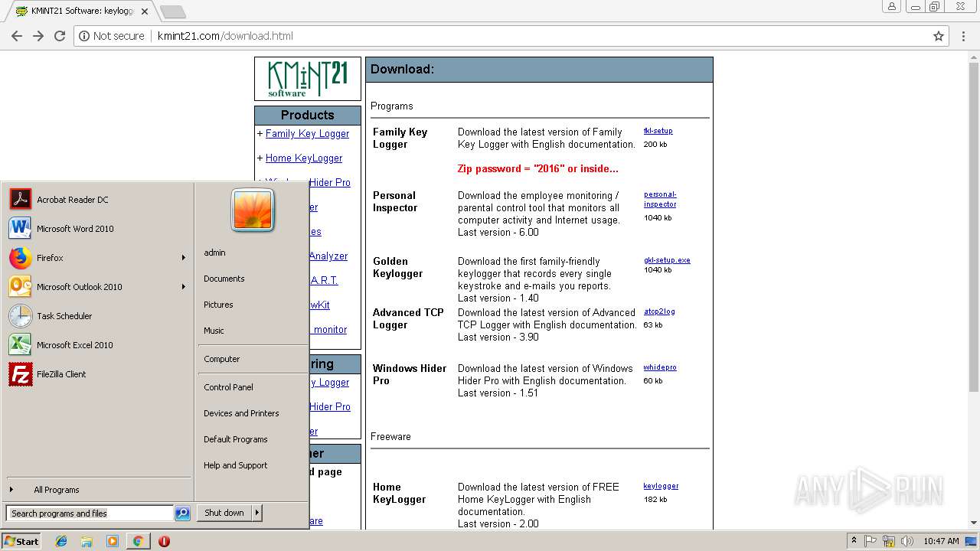Download fkl-setup file
Screen dimensions: 980x551
tap(658, 131)
